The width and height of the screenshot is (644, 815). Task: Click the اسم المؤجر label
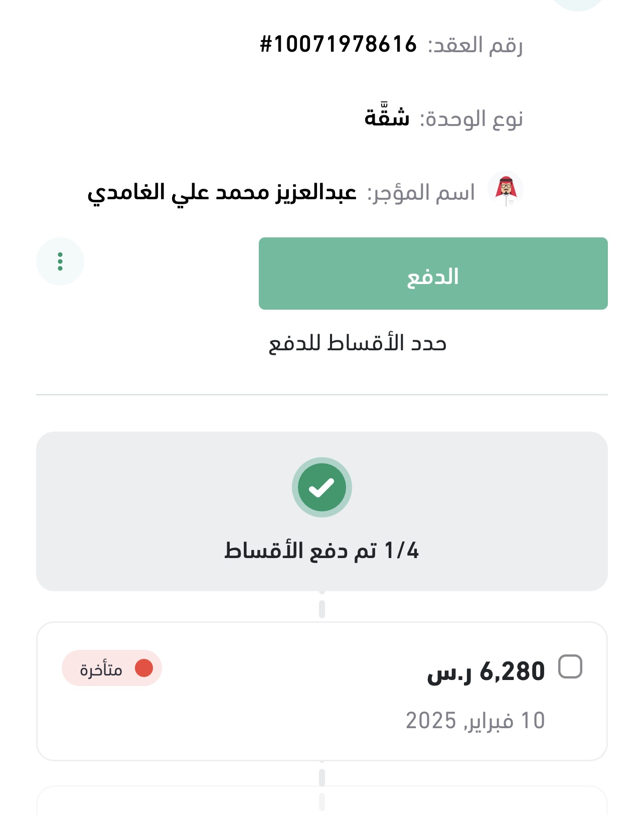tap(421, 193)
